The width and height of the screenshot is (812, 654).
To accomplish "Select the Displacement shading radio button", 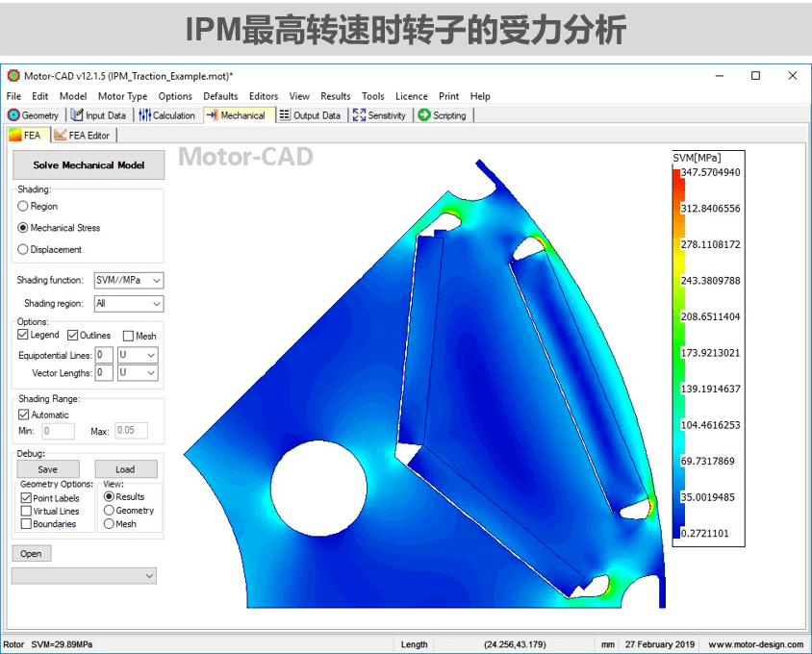I will coord(23,250).
